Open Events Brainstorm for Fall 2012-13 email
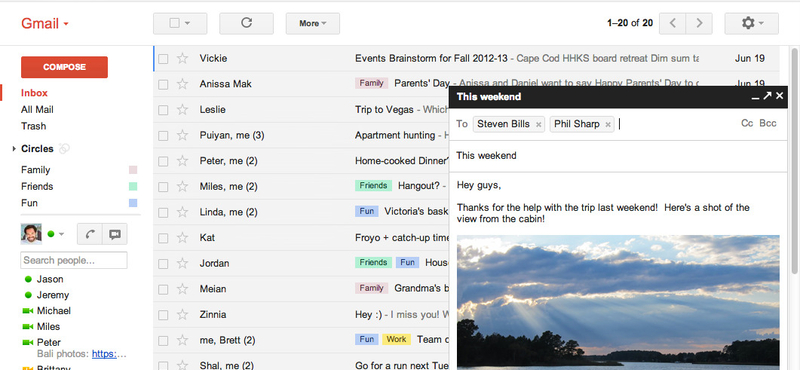 (x=431, y=58)
